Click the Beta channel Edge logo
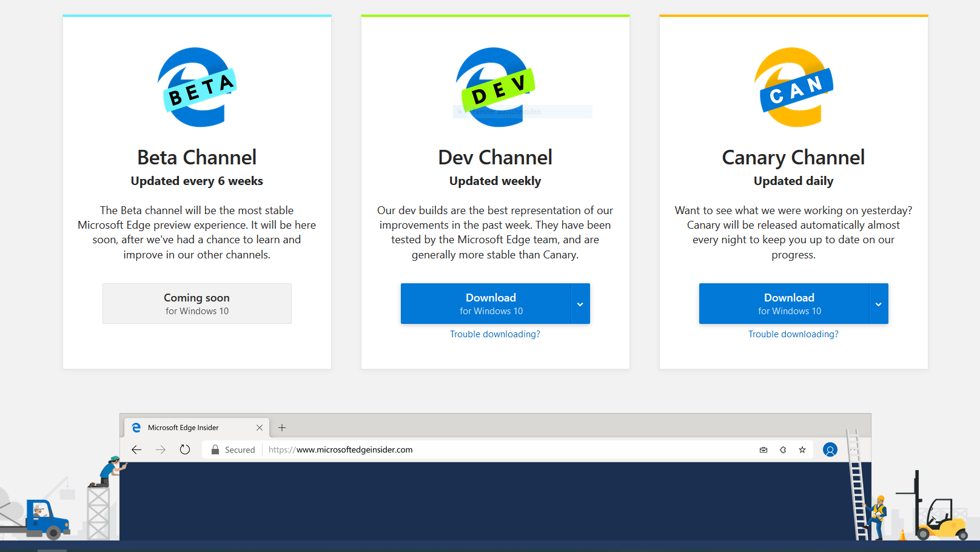980x552 pixels. tap(196, 87)
